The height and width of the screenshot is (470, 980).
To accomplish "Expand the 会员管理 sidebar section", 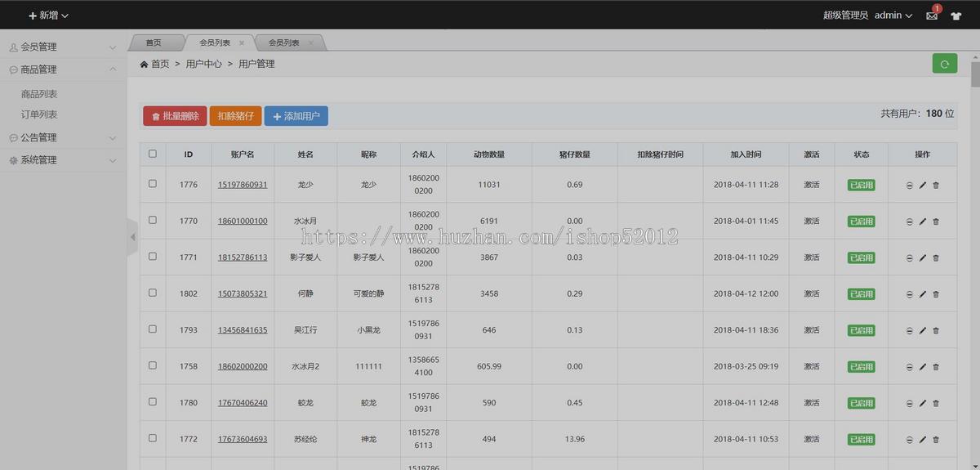I will coord(64,47).
